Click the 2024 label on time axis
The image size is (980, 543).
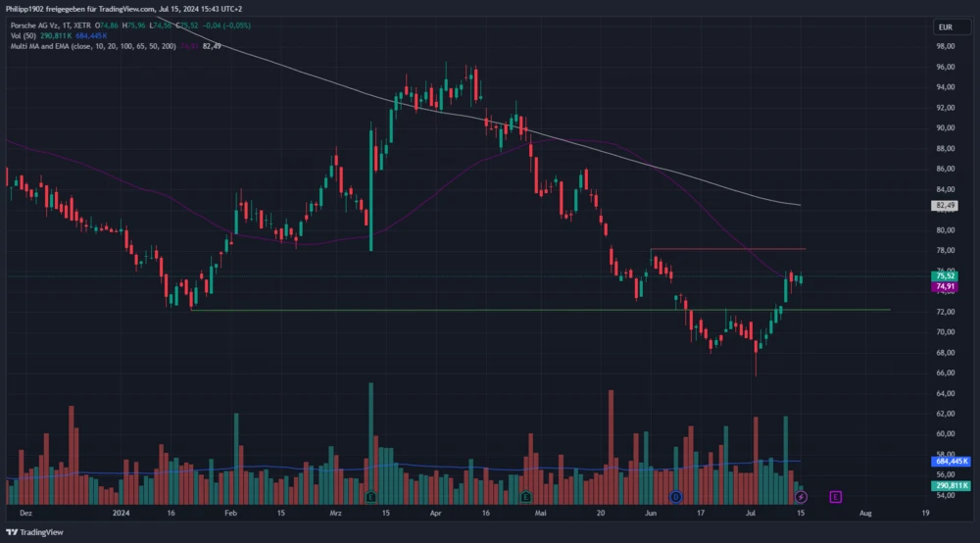point(122,513)
